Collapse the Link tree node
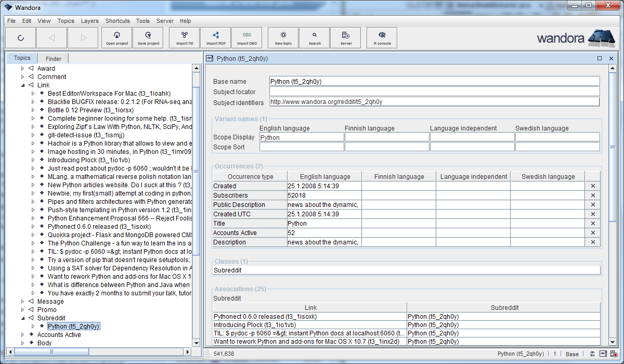Image resolution: width=624 pixels, height=364 pixels. (23, 85)
